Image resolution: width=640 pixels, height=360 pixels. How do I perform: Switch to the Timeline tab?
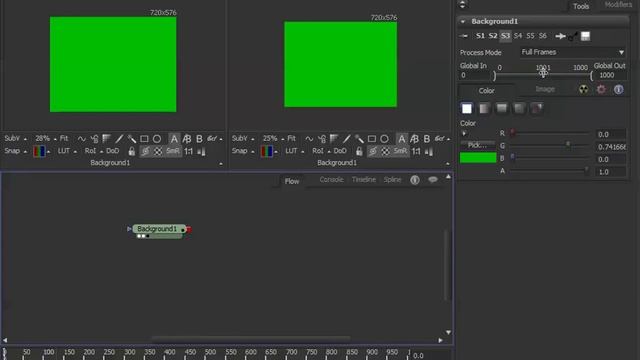pos(364,180)
